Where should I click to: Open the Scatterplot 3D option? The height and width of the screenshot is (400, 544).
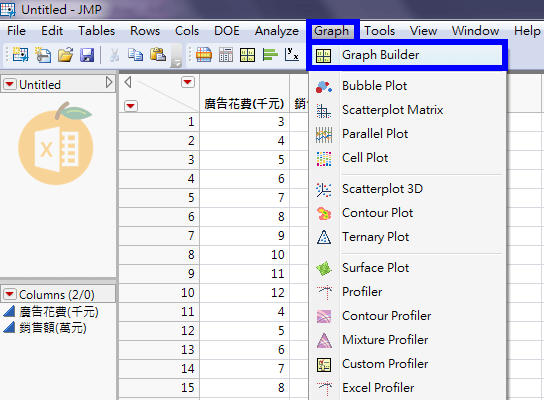[x=382, y=189]
